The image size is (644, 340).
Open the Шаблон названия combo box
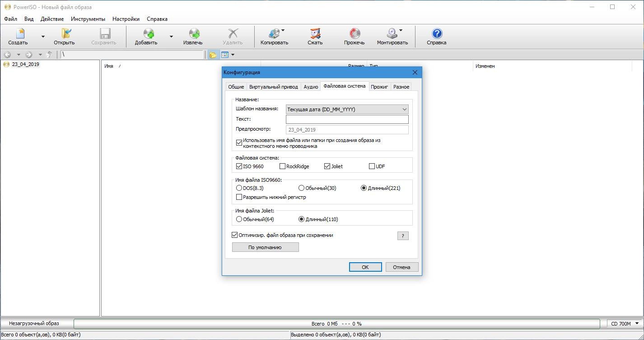347,109
